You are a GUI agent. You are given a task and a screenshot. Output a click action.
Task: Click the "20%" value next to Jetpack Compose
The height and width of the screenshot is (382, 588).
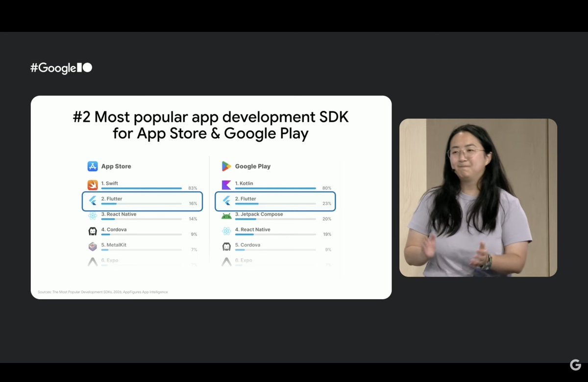pos(327,219)
